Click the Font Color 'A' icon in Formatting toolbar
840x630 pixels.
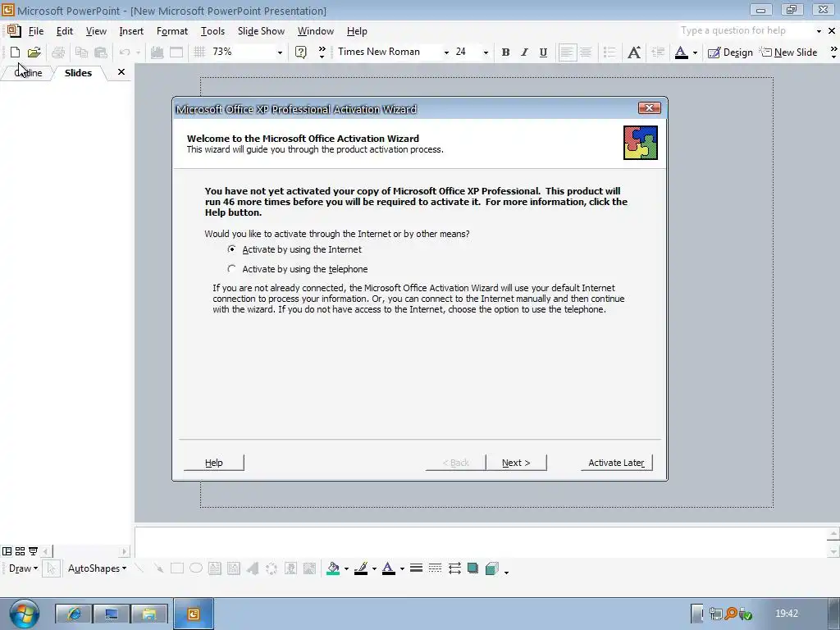point(682,52)
